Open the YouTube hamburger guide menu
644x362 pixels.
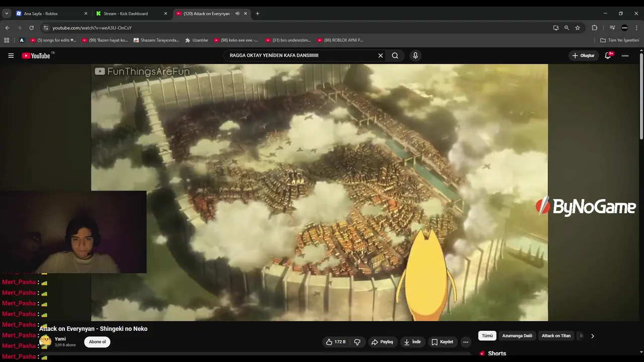pos(11,56)
